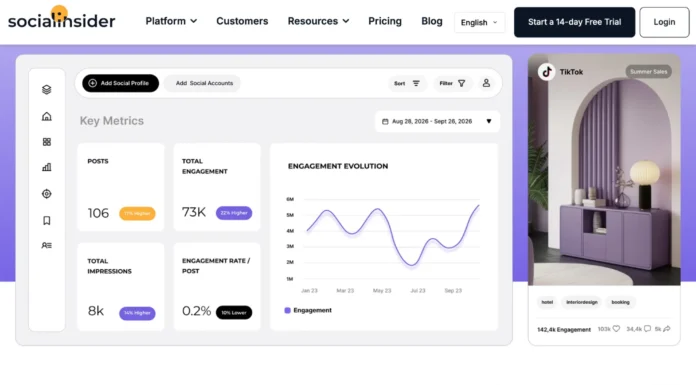Click the Sort button
Viewport: 696px width, 385px height.
(407, 83)
